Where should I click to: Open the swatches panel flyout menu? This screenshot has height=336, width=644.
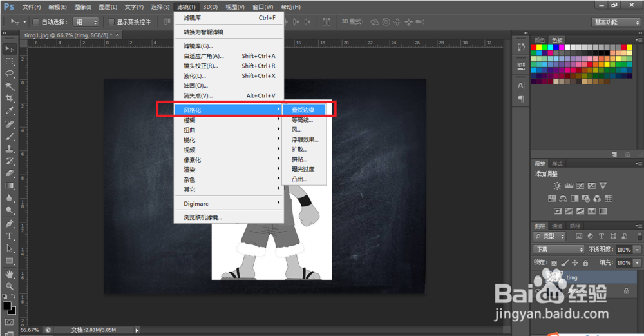638,40
